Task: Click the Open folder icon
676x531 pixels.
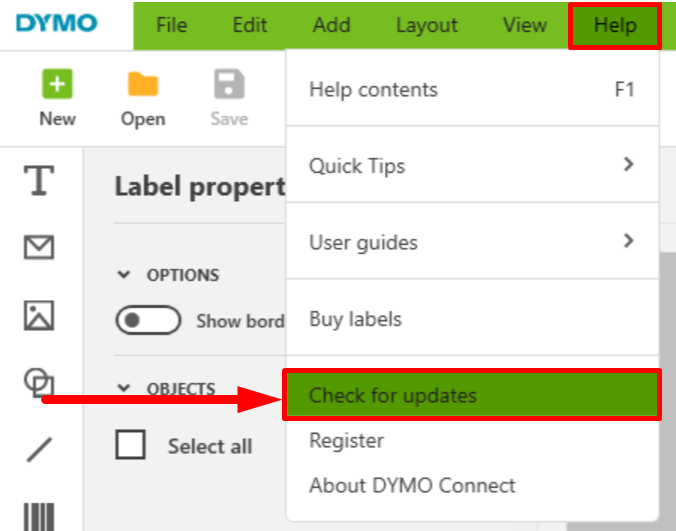Action: [x=143, y=85]
